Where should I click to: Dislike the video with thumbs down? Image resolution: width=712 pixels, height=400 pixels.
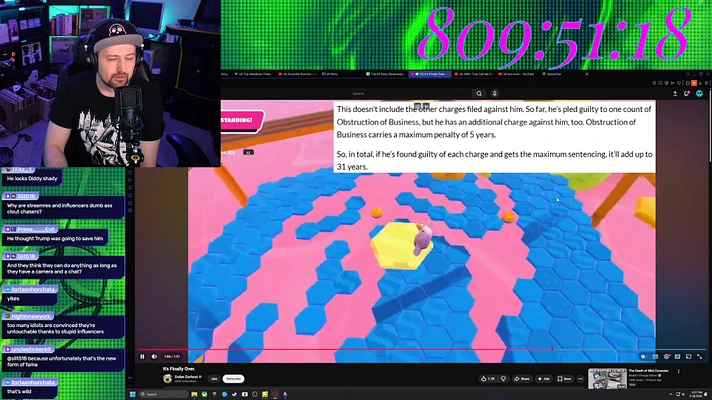503,379
